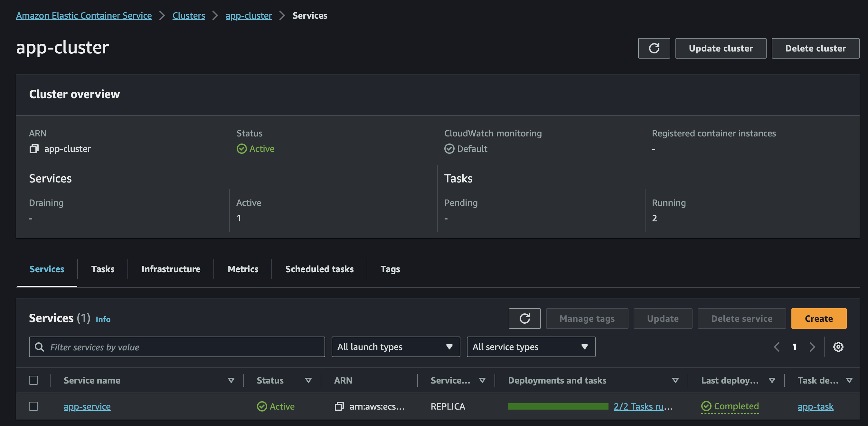Screen dimensions: 868x426
Task: Click the Default CloudWatch monitoring icon
Action: (x=449, y=149)
